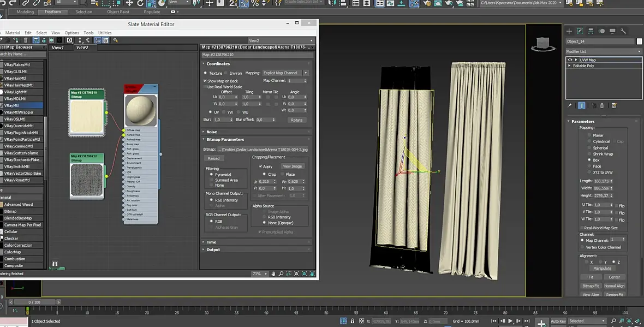Open the Modifier List dropdown
Screen dimensions: 644x327
click(x=603, y=51)
